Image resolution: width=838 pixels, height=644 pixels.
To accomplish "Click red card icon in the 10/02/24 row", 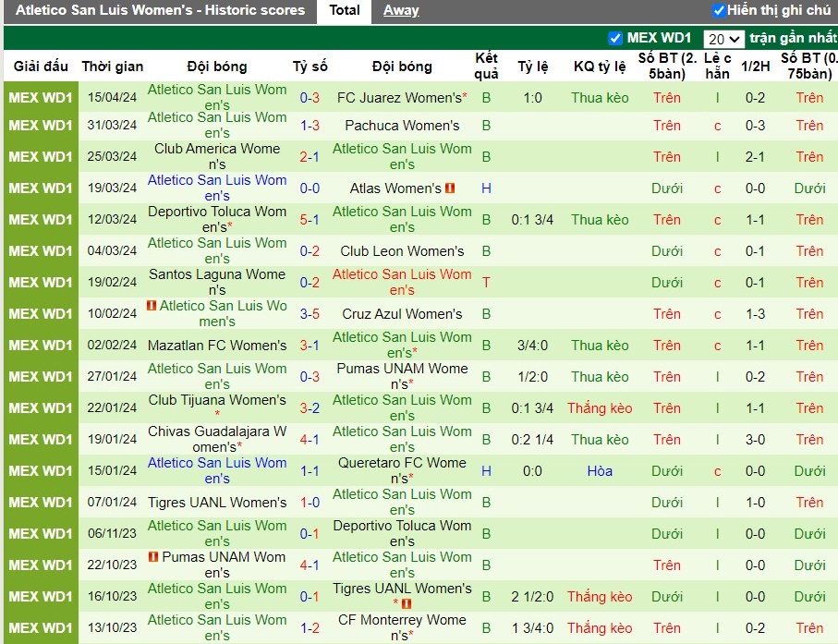I will 152,305.
